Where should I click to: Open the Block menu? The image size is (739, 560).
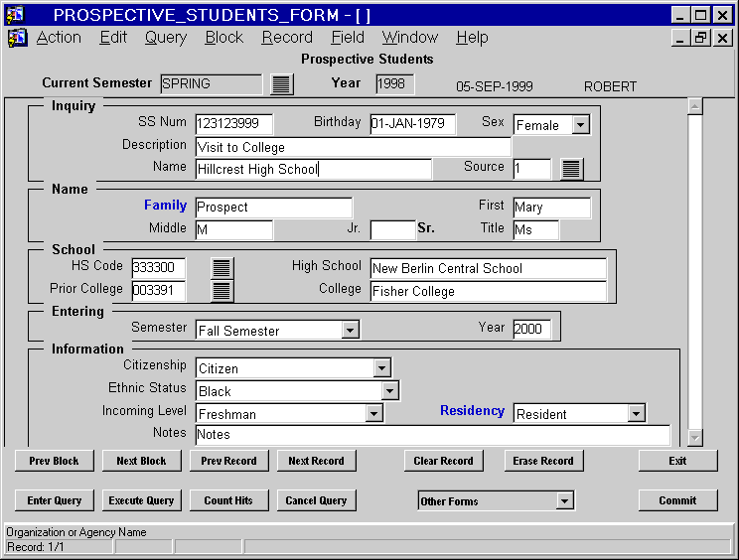(x=223, y=37)
